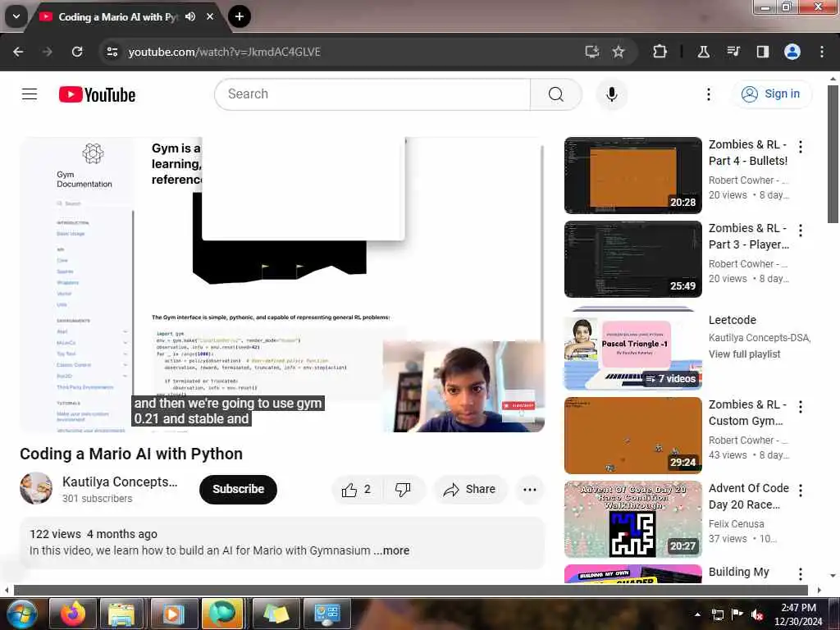View site information icon in address bar
The image size is (840, 630).
tap(112, 52)
